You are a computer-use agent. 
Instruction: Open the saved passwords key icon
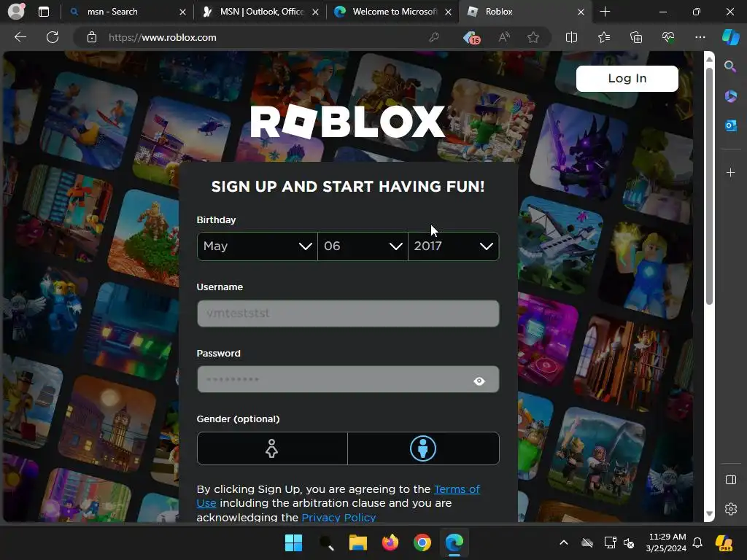433,37
